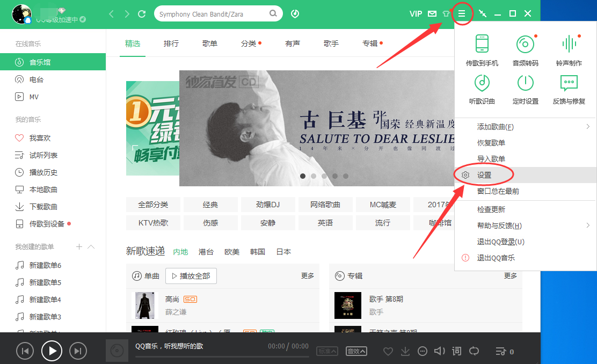
Task: Open the skin/theme shirt icon
Action: (x=446, y=13)
